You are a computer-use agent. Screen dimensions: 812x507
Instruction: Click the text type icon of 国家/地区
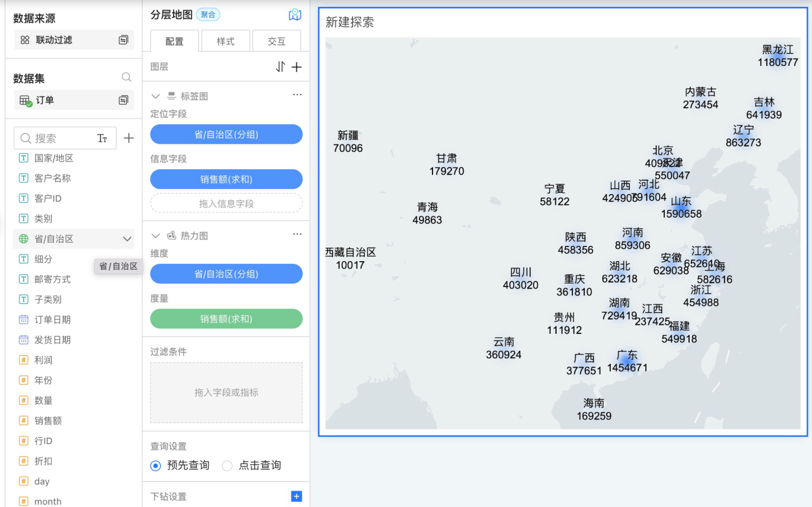[x=24, y=158]
